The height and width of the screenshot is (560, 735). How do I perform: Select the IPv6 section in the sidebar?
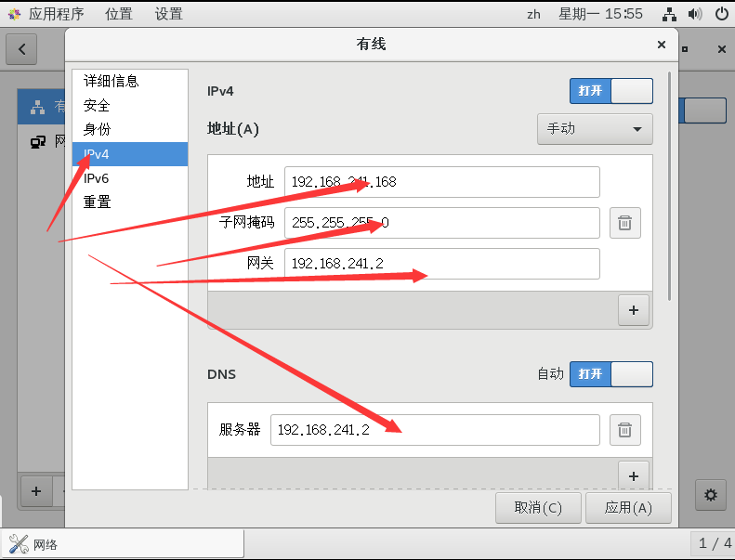click(97, 178)
